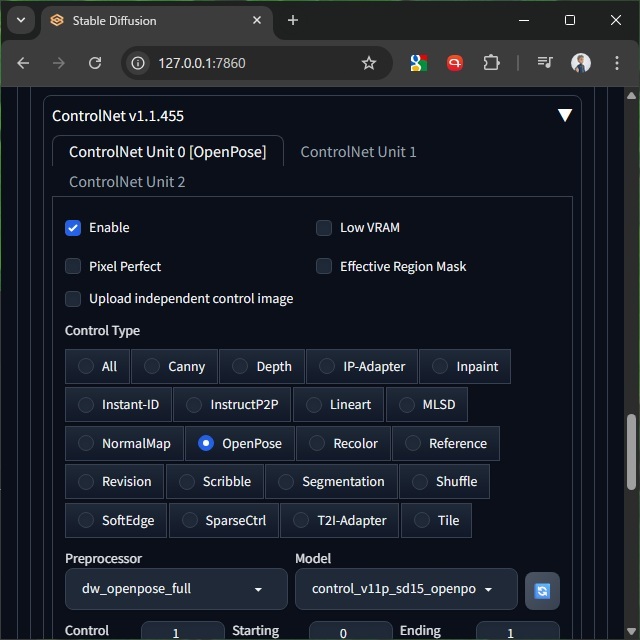Click the Google Translate extension icon

[419, 63]
